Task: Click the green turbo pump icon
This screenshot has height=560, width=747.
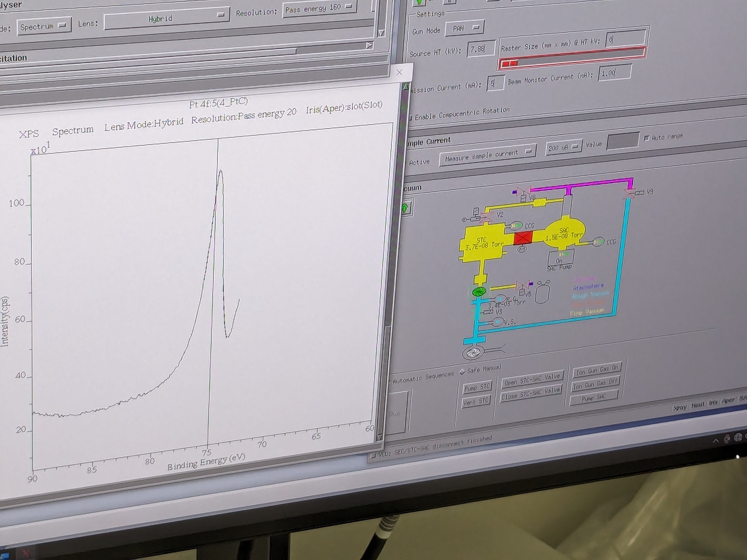Action: pyautogui.click(x=479, y=292)
